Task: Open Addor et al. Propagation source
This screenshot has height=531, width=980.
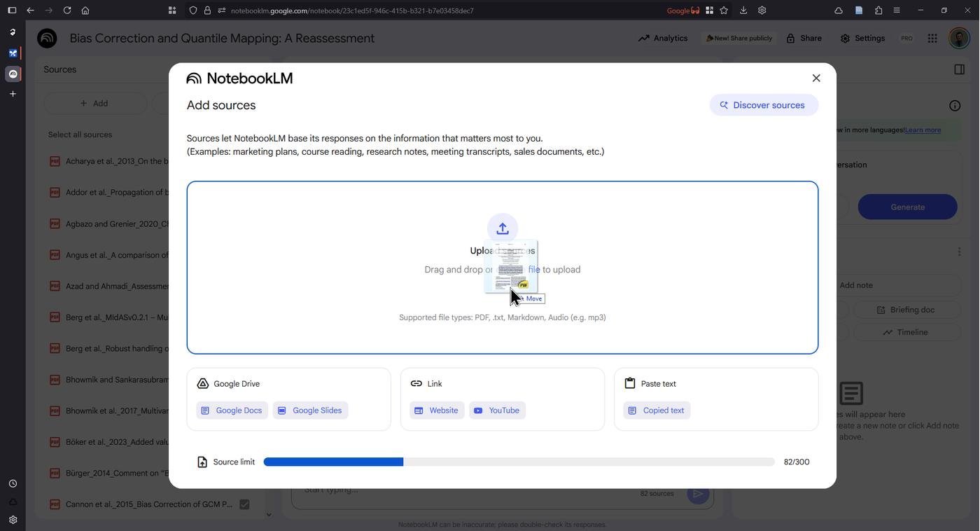Action: tap(118, 193)
